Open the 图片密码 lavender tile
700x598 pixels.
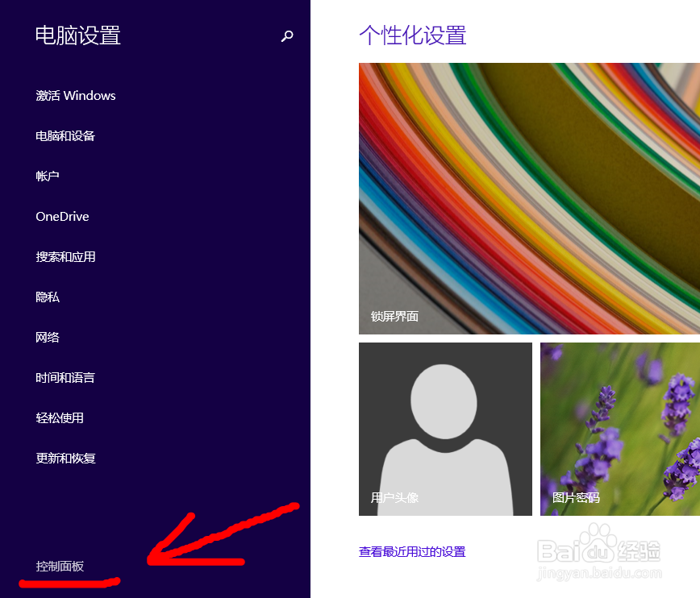click(x=620, y=429)
